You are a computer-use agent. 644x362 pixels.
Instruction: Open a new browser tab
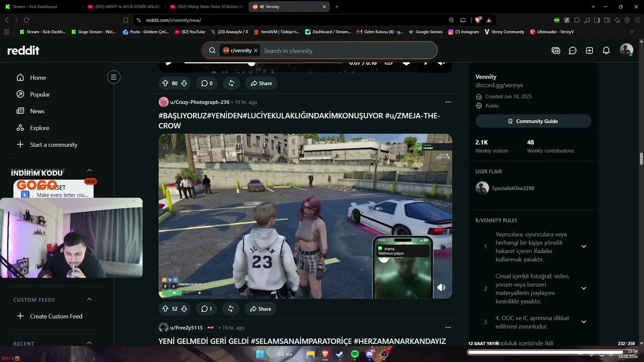(337, 7)
